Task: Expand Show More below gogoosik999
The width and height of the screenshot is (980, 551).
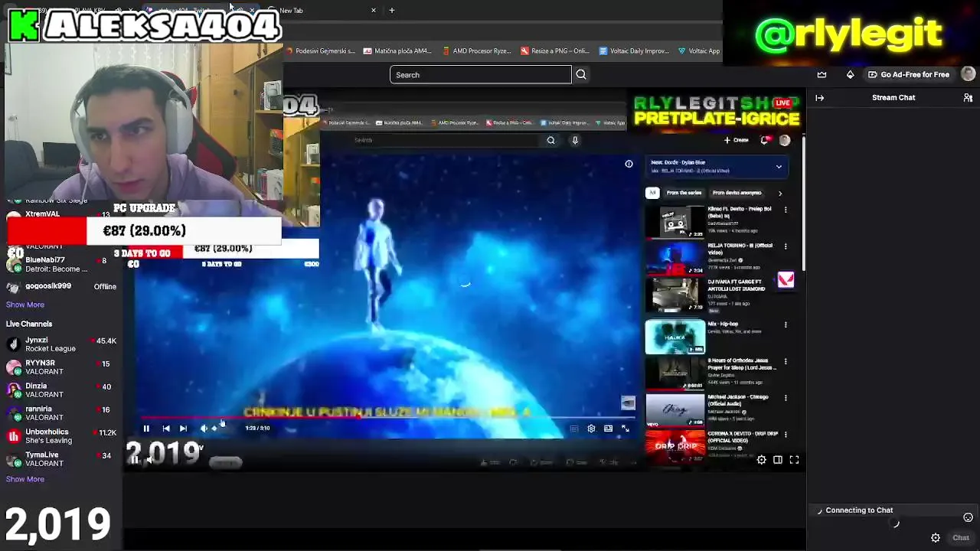Action: (x=25, y=305)
